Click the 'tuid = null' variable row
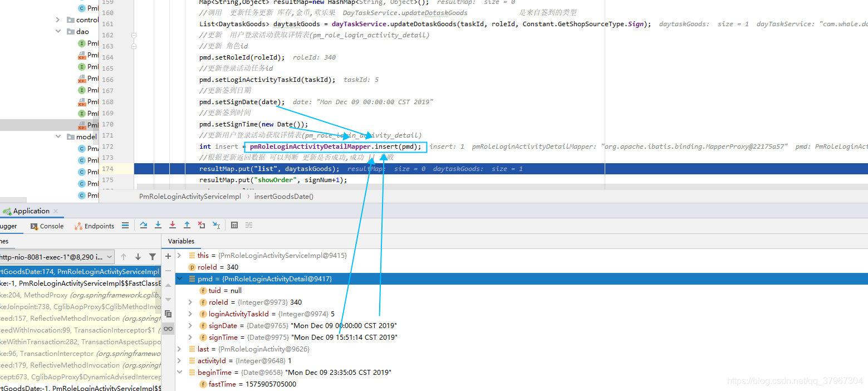The width and height of the screenshot is (868, 391). pyautogui.click(x=521, y=290)
